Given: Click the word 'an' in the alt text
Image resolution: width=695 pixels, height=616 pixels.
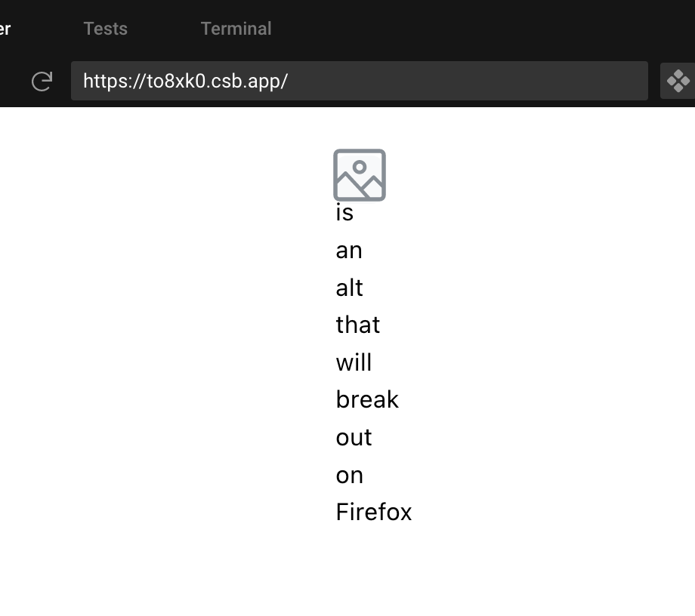Looking at the screenshot, I should [349, 250].
